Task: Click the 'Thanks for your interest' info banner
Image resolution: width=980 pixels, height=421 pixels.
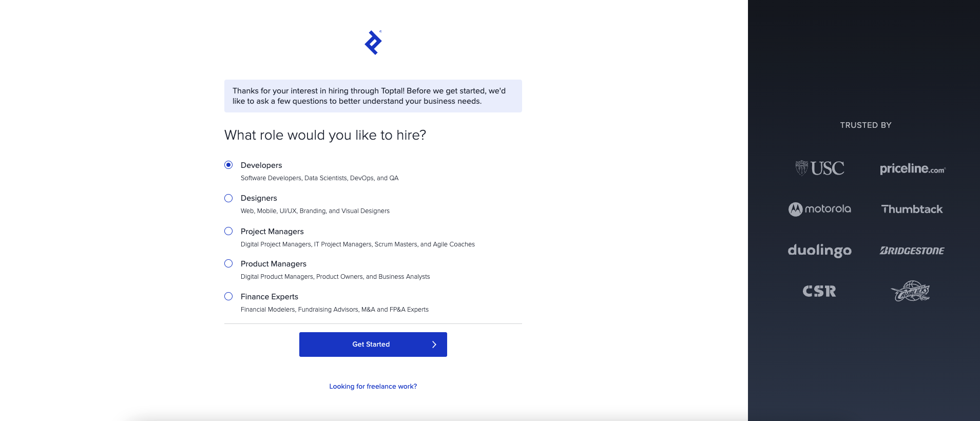Action: click(373, 96)
